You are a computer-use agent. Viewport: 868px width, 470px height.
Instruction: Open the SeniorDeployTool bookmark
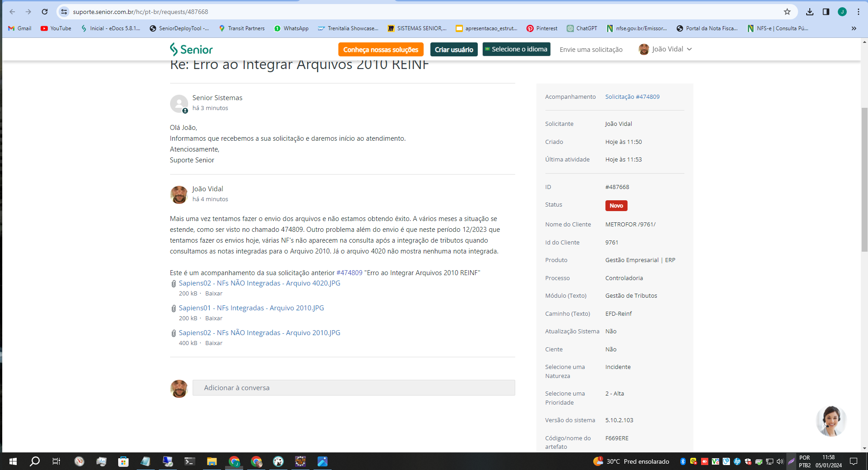[x=179, y=28]
